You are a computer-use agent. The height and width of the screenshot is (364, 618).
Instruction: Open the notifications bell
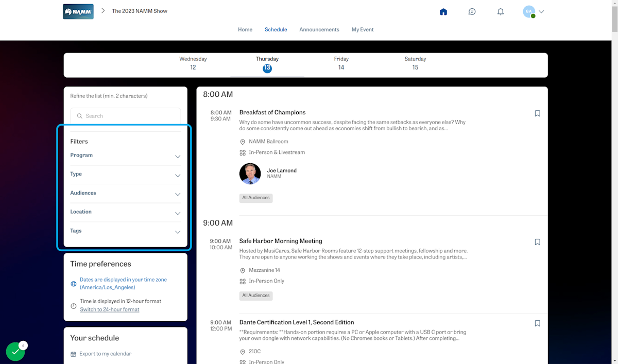500,12
